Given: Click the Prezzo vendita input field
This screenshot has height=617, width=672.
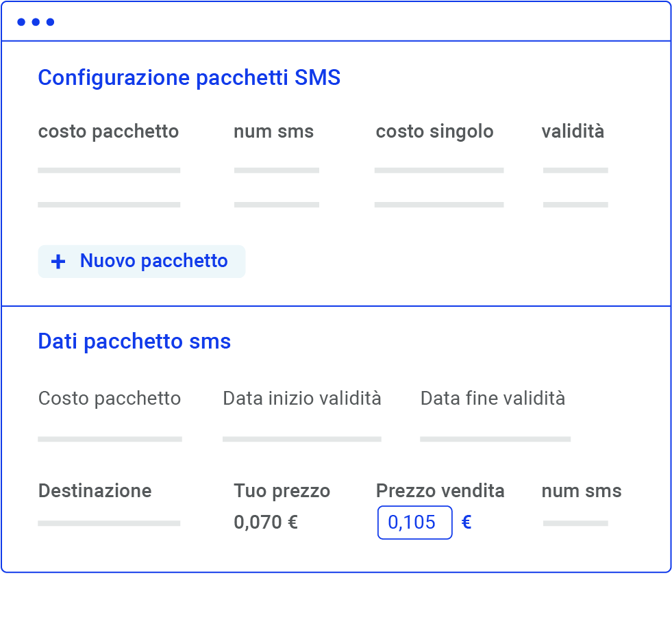Looking at the screenshot, I should click(414, 522).
